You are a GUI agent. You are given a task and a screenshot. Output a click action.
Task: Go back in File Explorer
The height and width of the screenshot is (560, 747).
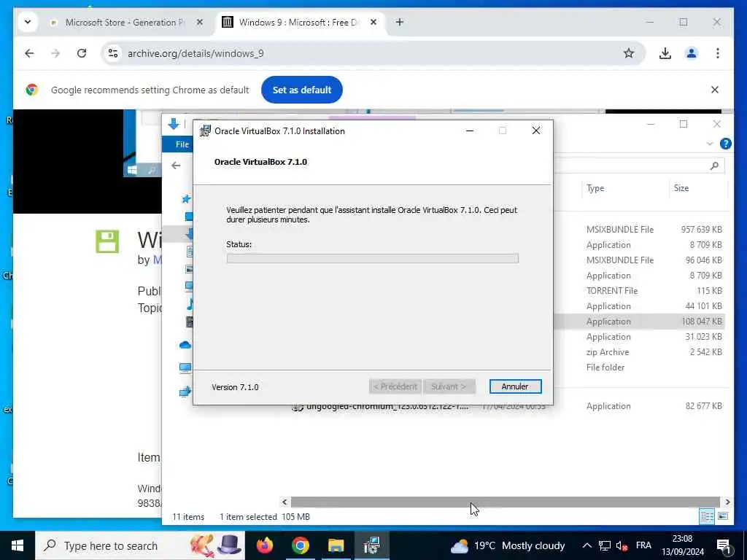click(x=176, y=166)
